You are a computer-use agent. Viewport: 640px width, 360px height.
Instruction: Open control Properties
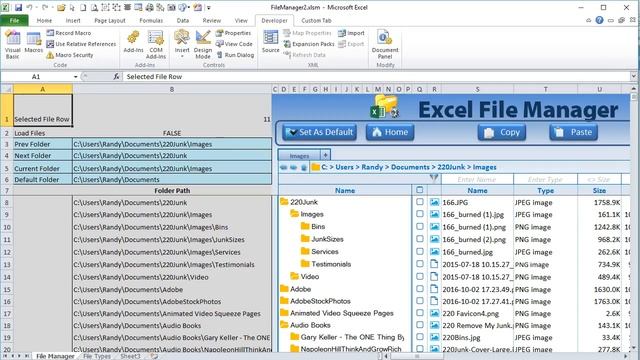(233, 33)
